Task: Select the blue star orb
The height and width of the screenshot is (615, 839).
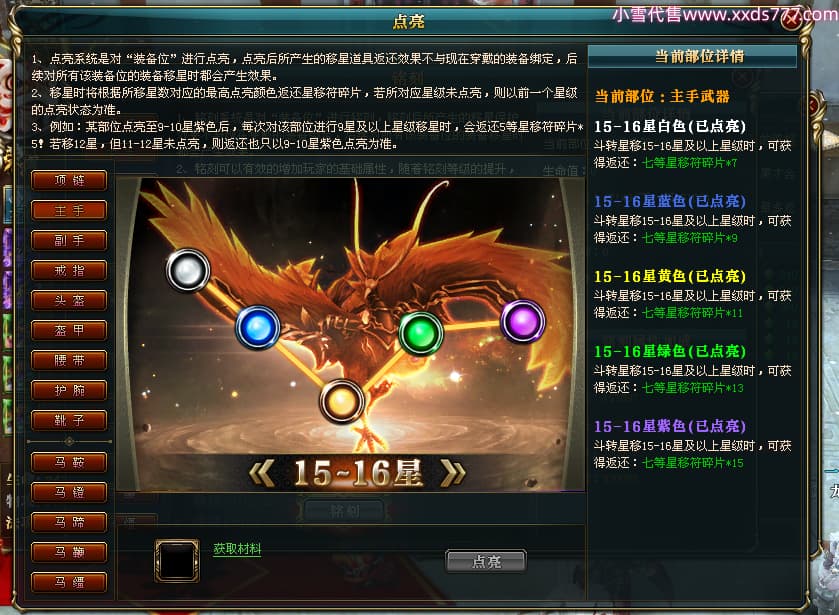Action: coord(258,328)
